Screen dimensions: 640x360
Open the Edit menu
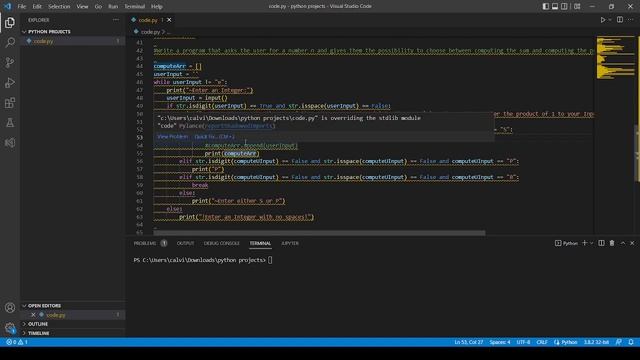(x=37, y=6)
